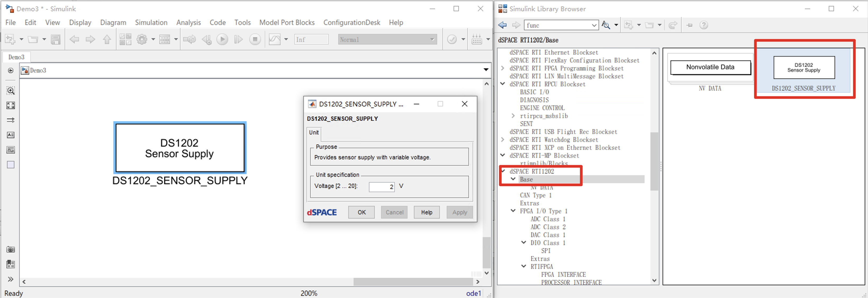Select the Nonvolatile Data block thumbnail
The image size is (868, 298).
pyautogui.click(x=710, y=67)
